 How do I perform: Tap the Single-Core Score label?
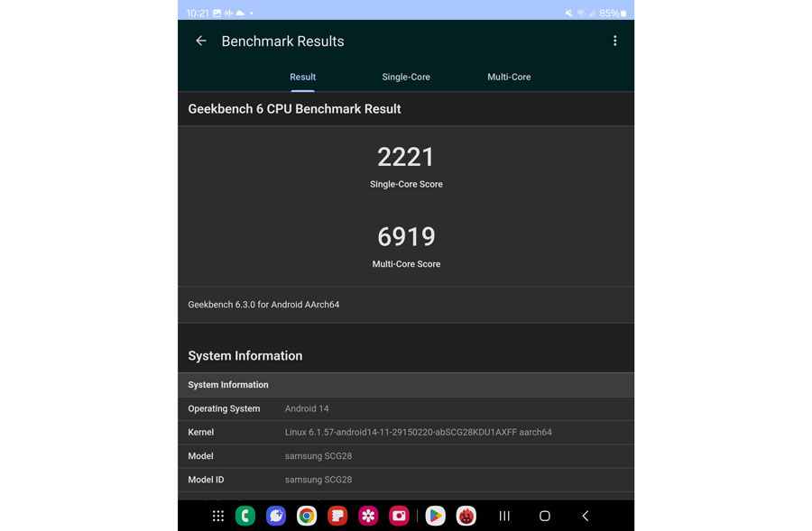click(406, 184)
